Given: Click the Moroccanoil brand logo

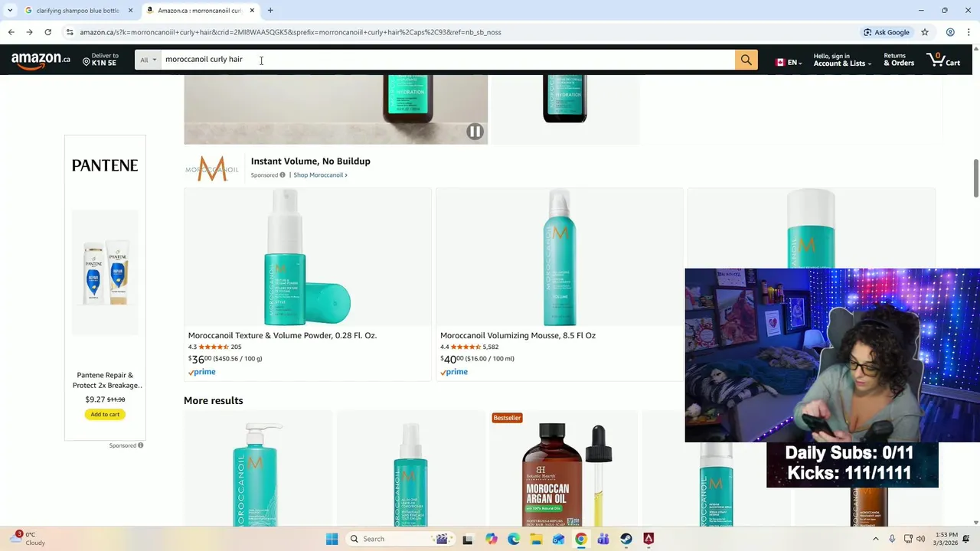Looking at the screenshot, I should click(x=212, y=168).
